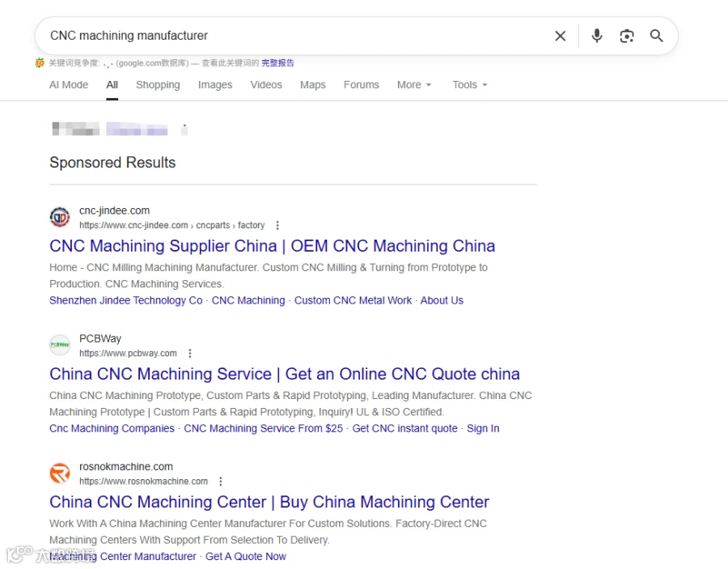Click the https://www.rosnokmachine.com URL text
The image size is (728, 569).
click(143, 482)
